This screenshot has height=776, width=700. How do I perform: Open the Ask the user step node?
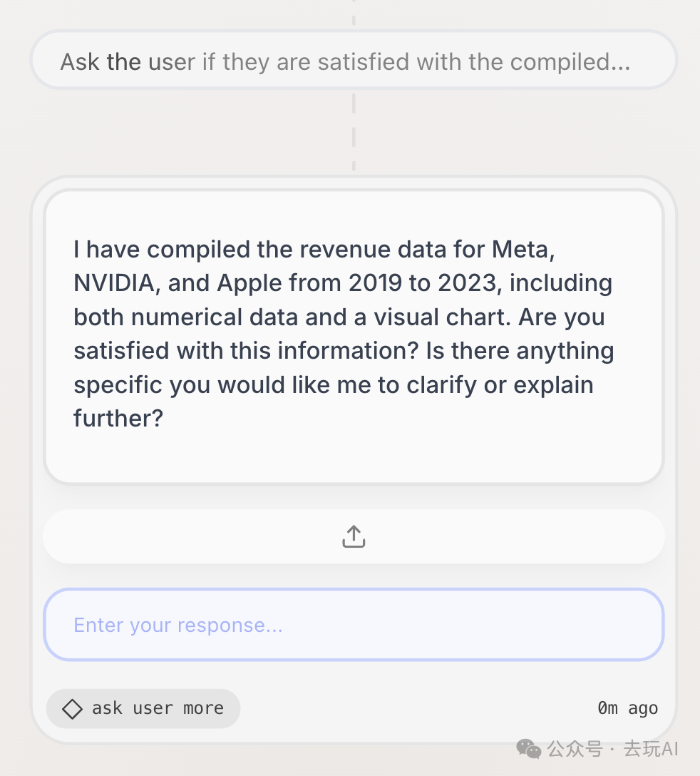click(x=354, y=61)
